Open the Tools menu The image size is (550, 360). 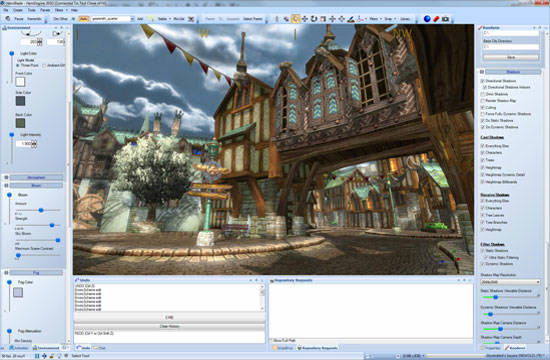click(32, 10)
